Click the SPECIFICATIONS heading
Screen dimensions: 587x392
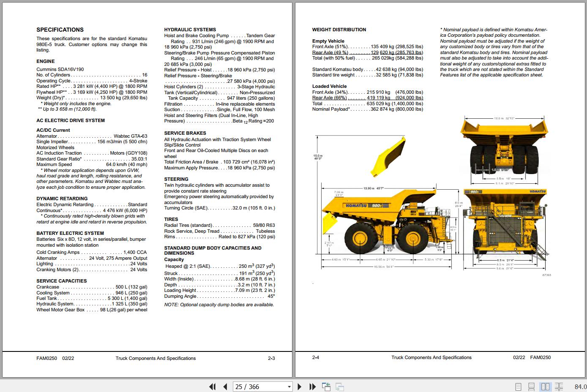tap(60, 30)
